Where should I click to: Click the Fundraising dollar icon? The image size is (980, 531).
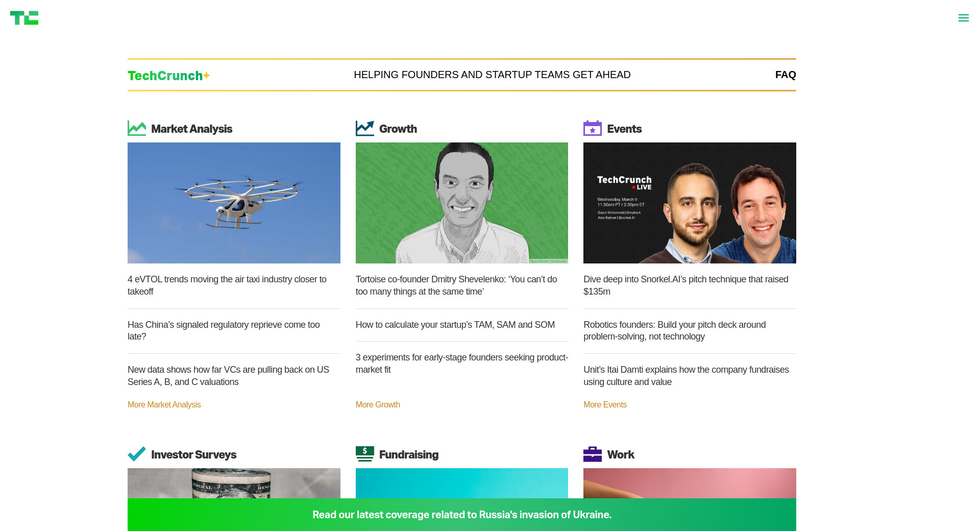point(364,454)
